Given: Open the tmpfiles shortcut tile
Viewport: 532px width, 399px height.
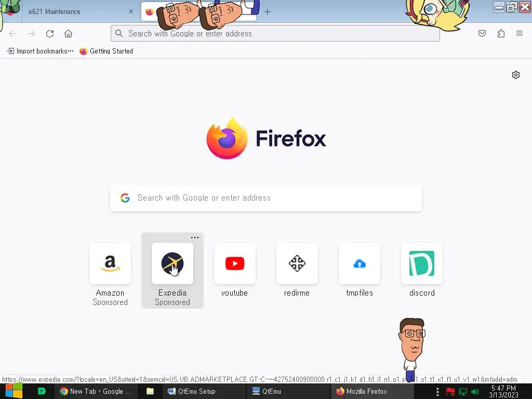Looking at the screenshot, I should pos(360,270).
